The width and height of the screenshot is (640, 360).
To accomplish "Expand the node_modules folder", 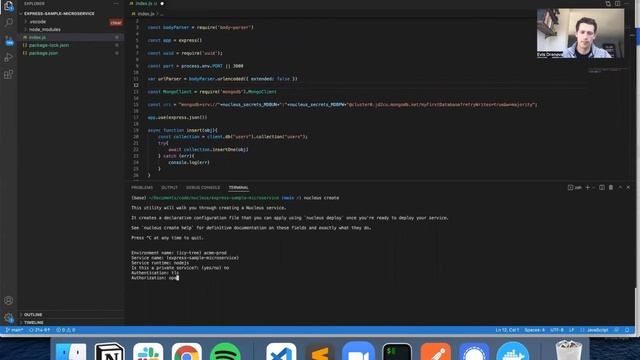I will (44, 29).
